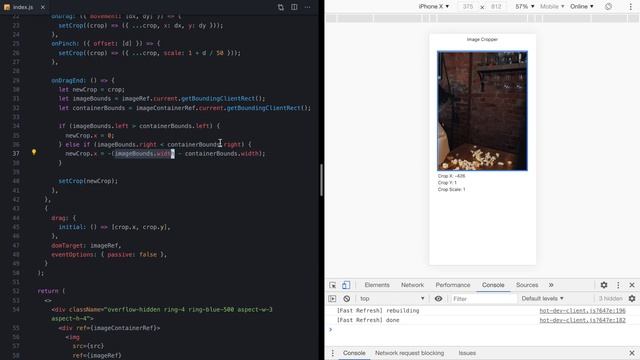
Task: Expand more DevTools tabs chevron
Action: [551, 285]
